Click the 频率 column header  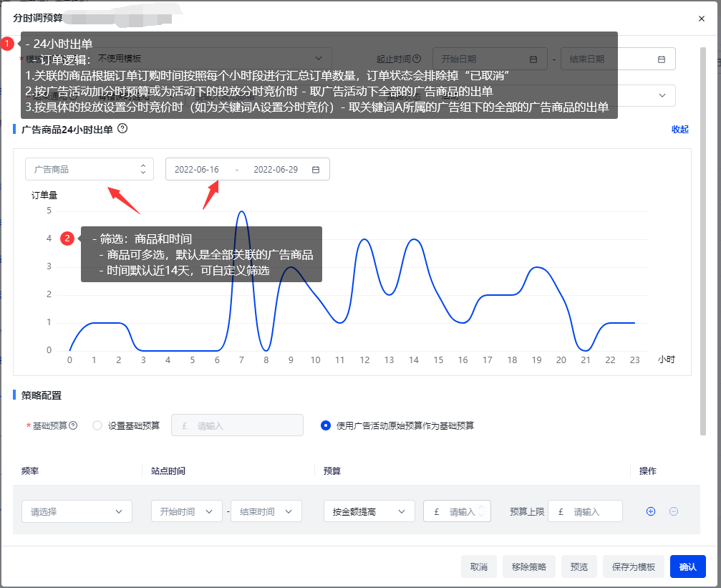pyautogui.click(x=30, y=471)
